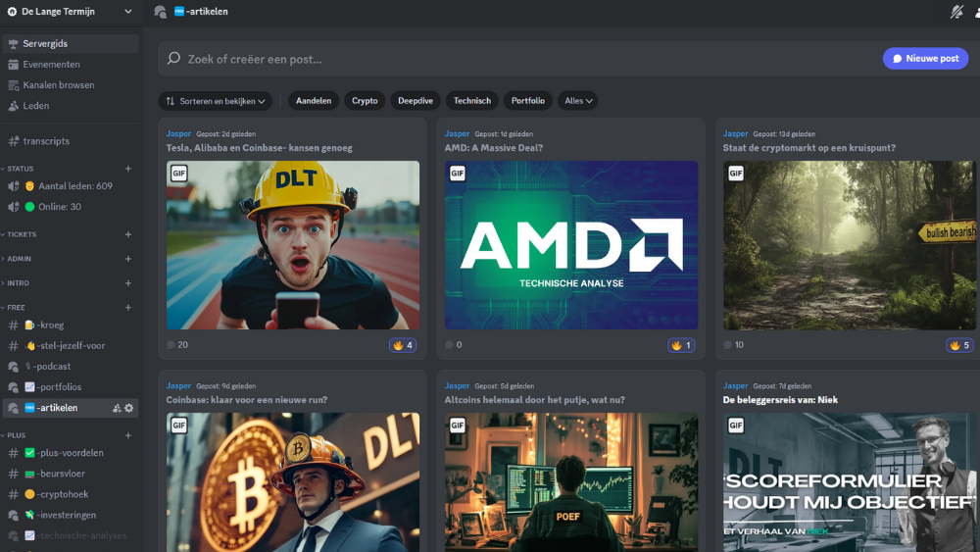
Task: Toggle notification settings bell in header
Action: (x=956, y=11)
